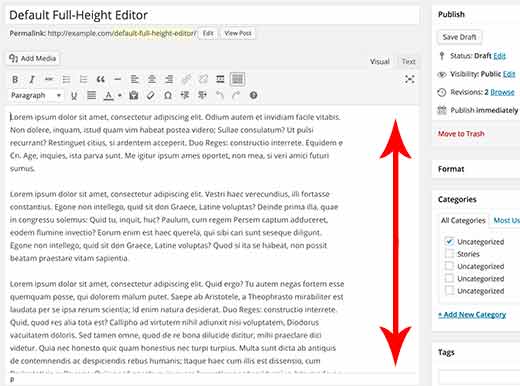
Task: Click the Visibility eye icon
Action: (x=442, y=74)
